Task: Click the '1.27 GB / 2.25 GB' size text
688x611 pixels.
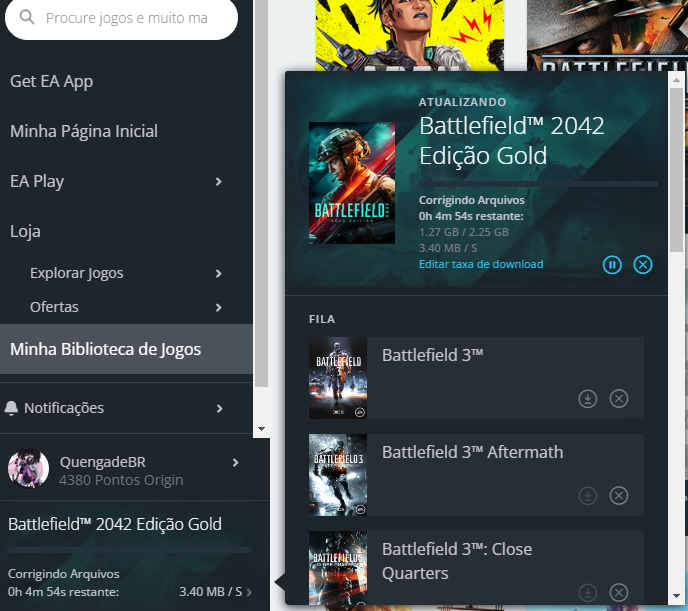Action: pos(464,232)
